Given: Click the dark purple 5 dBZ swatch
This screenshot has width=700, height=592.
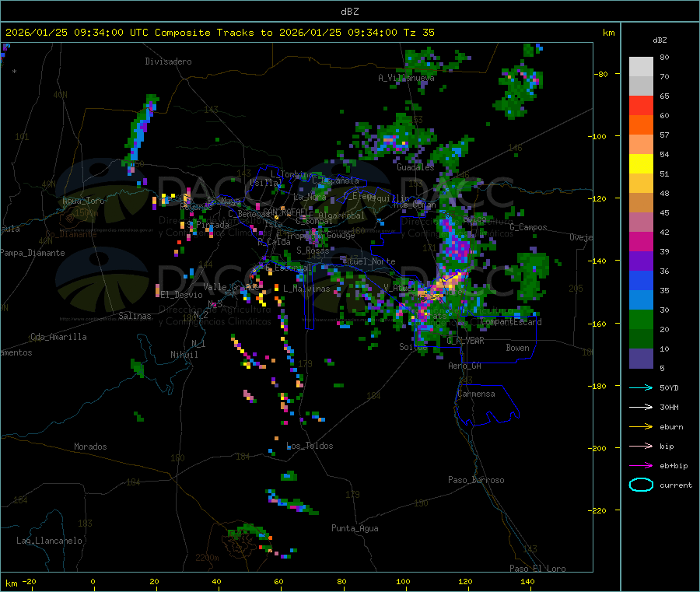Looking at the screenshot, I should 641,358.
